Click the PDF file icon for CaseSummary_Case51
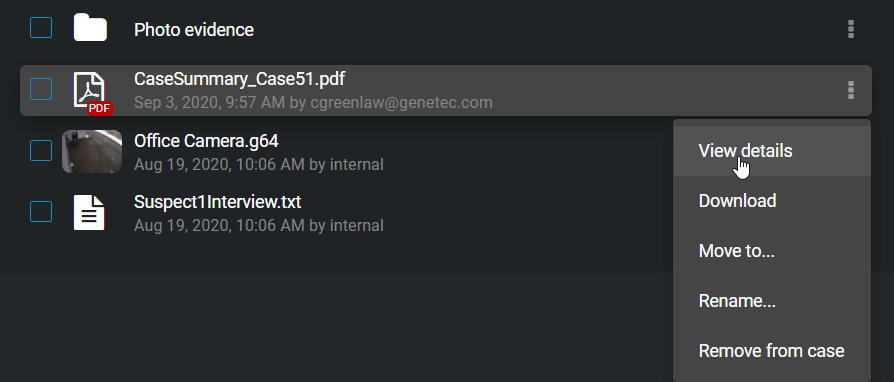Image resolution: width=894 pixels, height=382 pixels. click(x=92, y=93)
